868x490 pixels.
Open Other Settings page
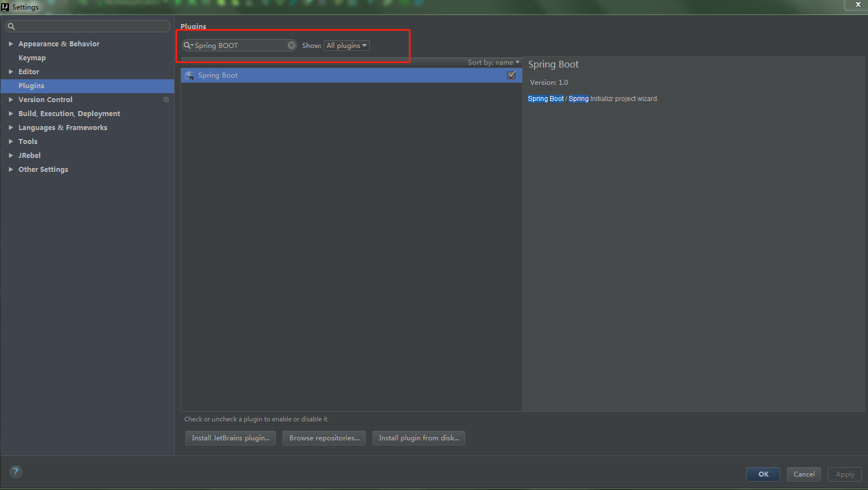tap(43, 169)
